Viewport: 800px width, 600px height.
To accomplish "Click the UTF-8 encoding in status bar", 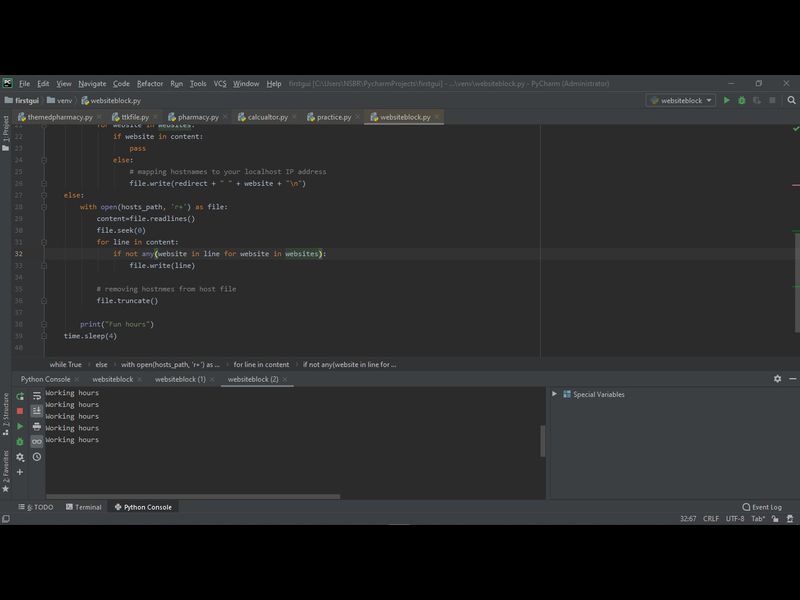I will 735,518.
